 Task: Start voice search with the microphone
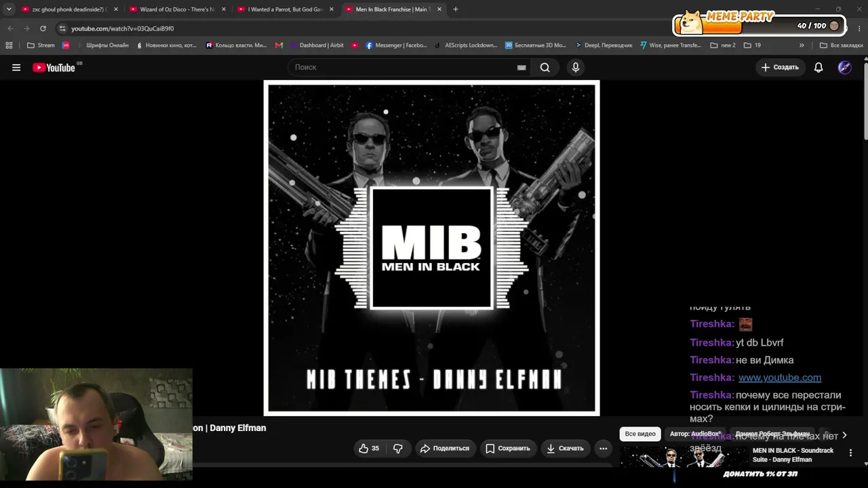[x=576, y=67]
